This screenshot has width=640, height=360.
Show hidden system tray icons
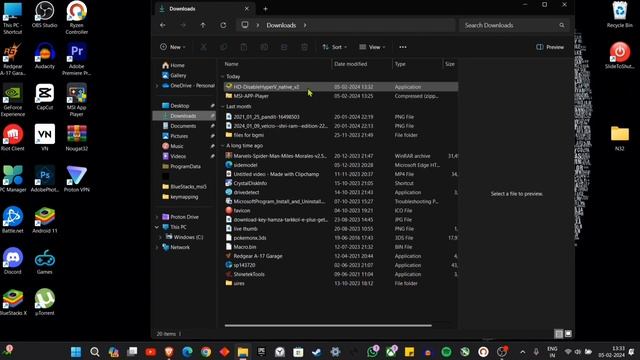tap(522, 352)
